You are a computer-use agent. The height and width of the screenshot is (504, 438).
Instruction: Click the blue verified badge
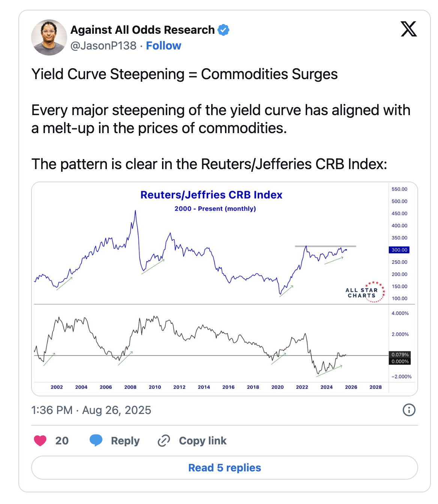point(223,30)
